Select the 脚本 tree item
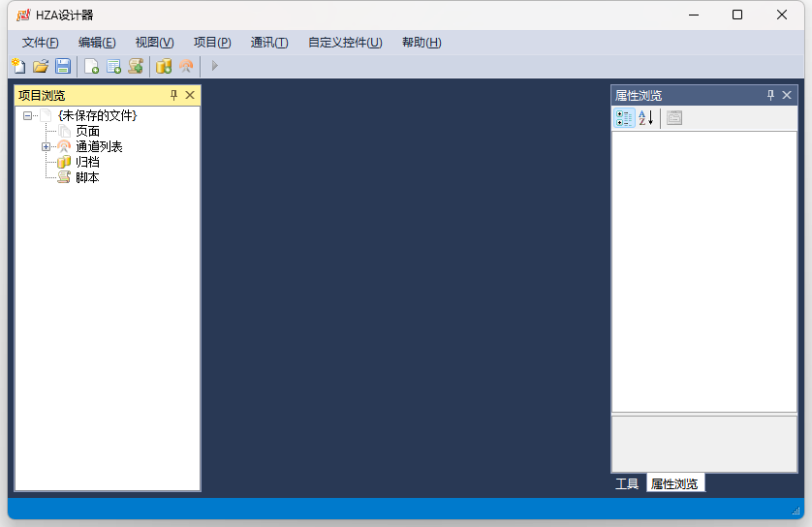The height and width of the screenshot is (527, 812). click(x=87, y=177)
